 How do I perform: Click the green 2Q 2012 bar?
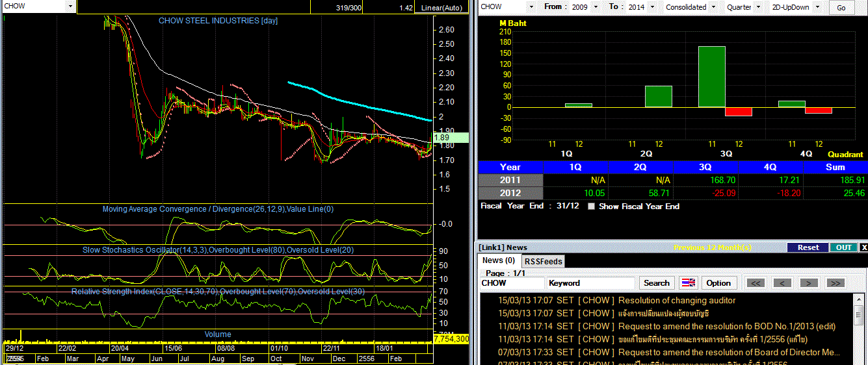click(659, 97)
